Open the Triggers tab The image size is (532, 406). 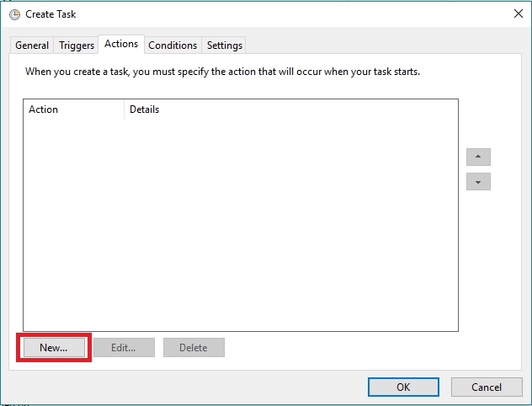[77, 45]
